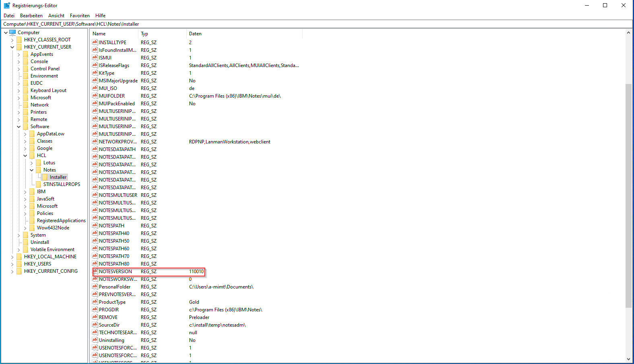Select the icon next to MUIFOLDER value

click(95, 96)
